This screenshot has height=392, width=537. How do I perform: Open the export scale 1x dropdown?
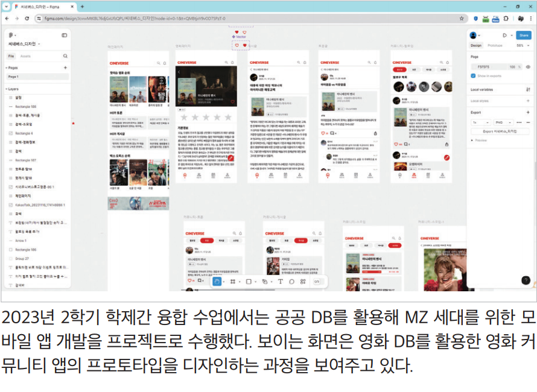point(481,122)
